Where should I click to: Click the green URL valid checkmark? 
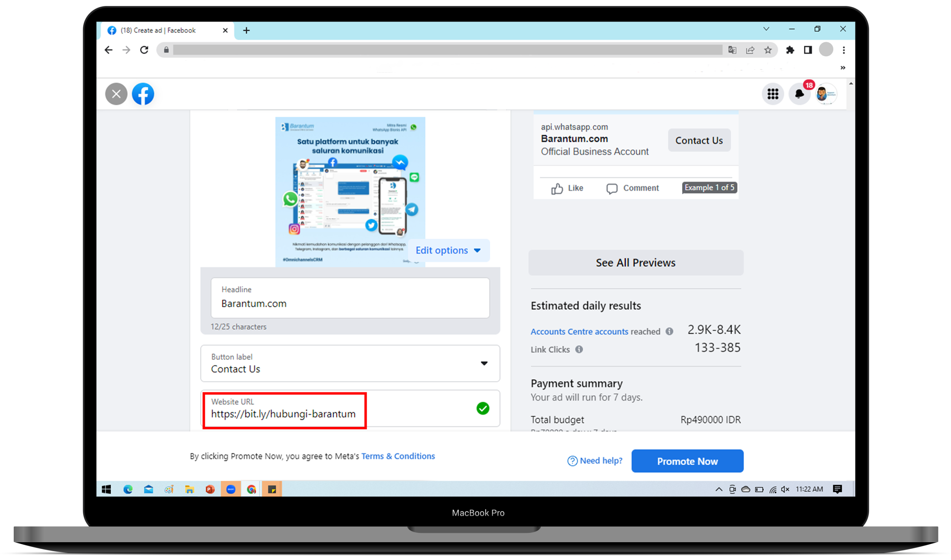483,408
